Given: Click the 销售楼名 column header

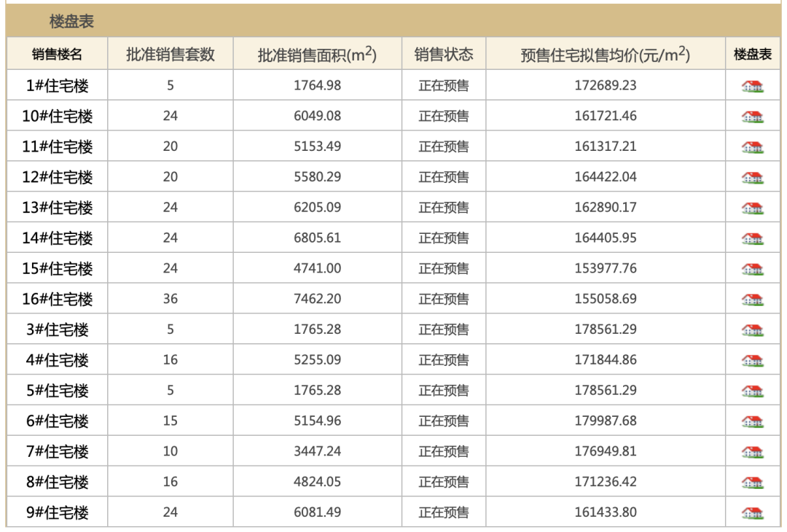Looking at the screenshot, I should 57,55.
